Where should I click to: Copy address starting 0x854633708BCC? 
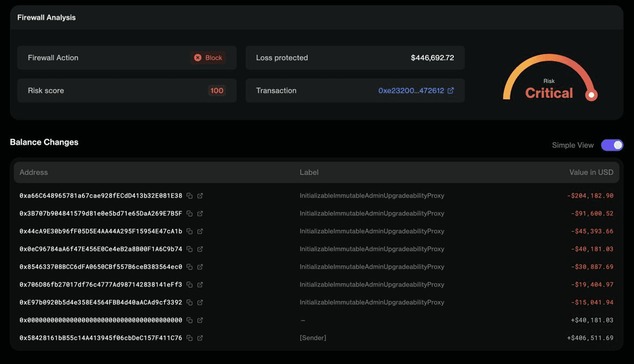(x=190, y=267)
